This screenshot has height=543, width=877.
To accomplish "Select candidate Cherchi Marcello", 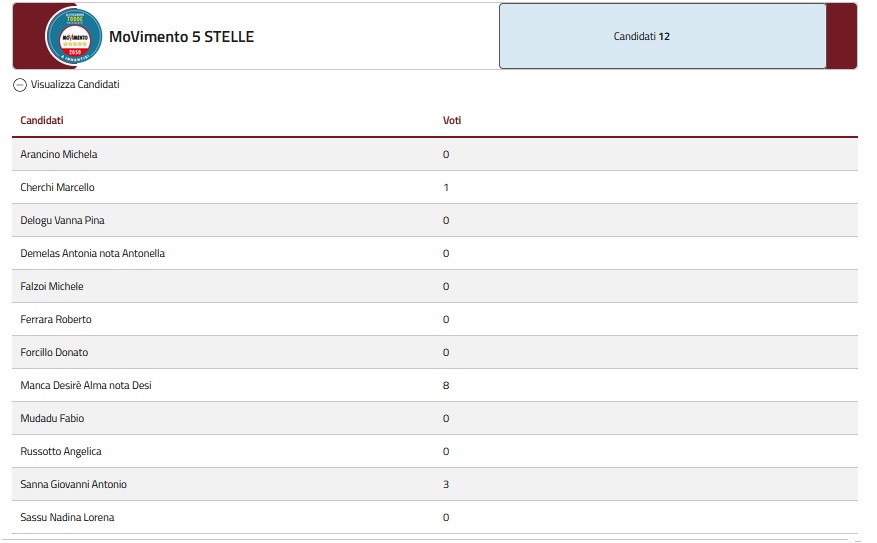I will pyautogui.click(x=57, y=187).
